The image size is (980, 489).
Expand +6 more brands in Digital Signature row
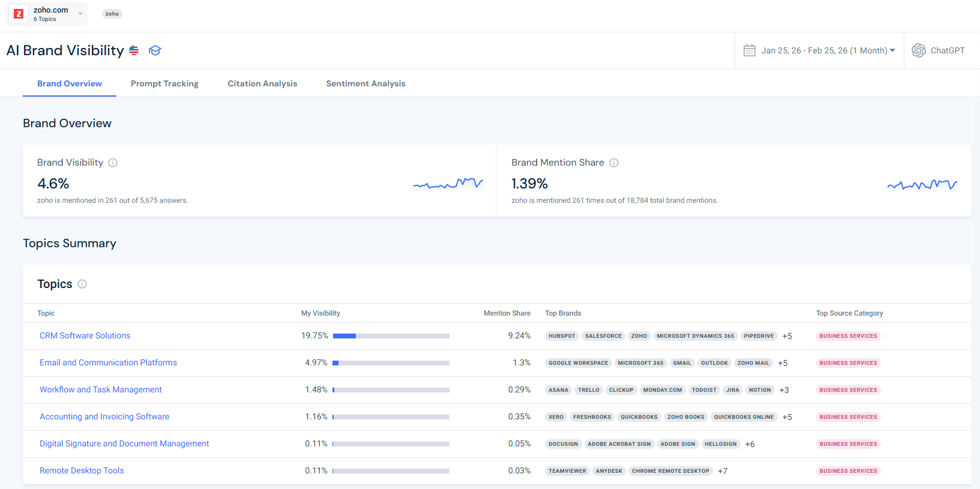coord(750,444)
